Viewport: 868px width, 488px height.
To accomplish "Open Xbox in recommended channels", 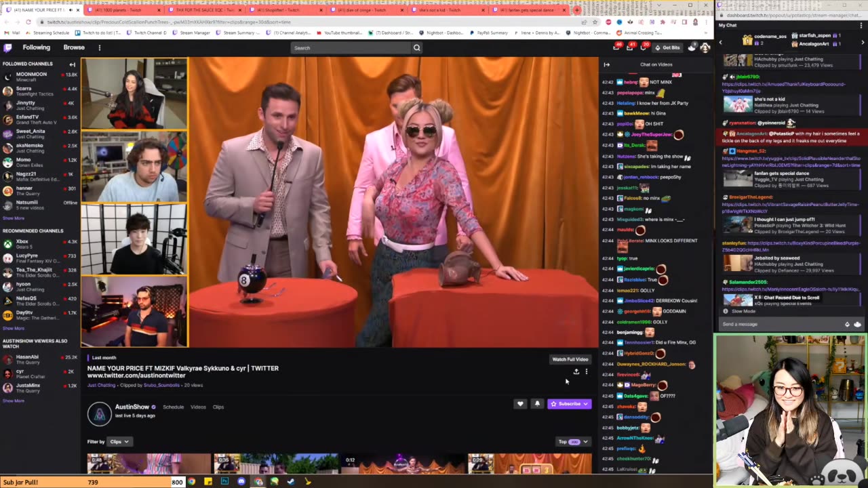I will [39, 243].
